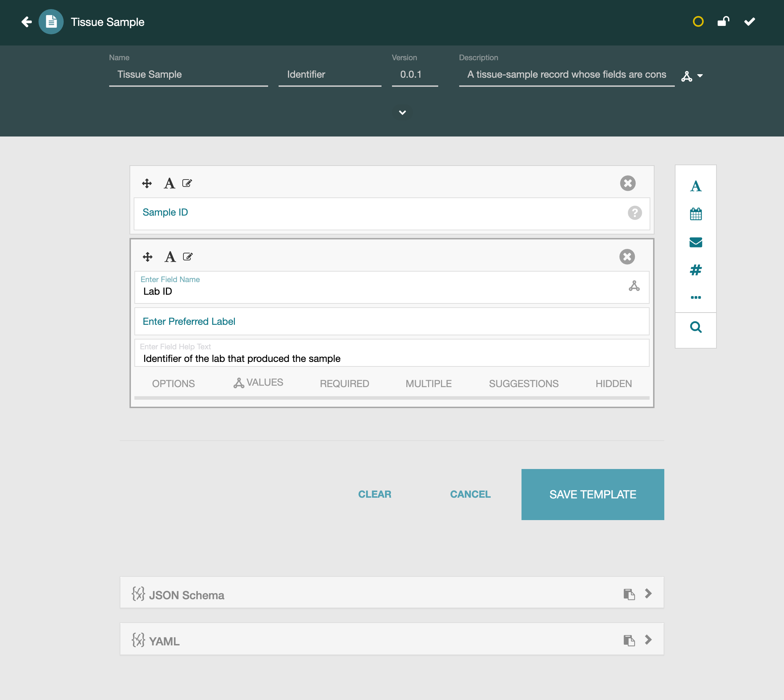Click the yellow status circle icon
This screenshot has width=784, height=700.
698,22
